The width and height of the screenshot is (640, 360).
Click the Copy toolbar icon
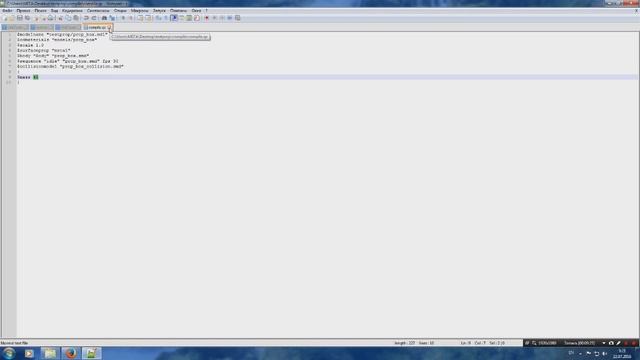click(x=68, y=18)
